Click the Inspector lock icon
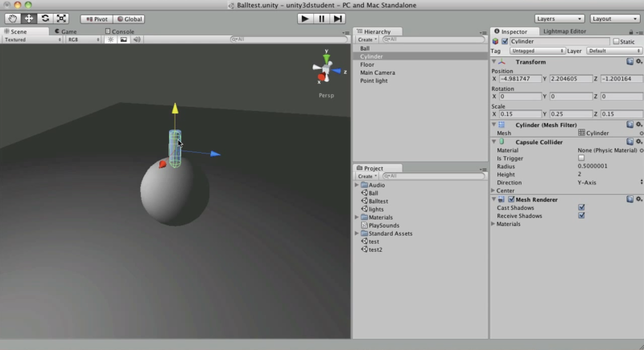 pyautogui.click(x=631, y=32)
